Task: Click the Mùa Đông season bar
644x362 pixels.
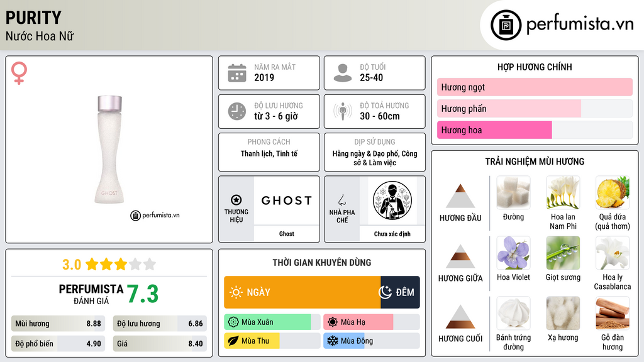Action: coord(372,341)
